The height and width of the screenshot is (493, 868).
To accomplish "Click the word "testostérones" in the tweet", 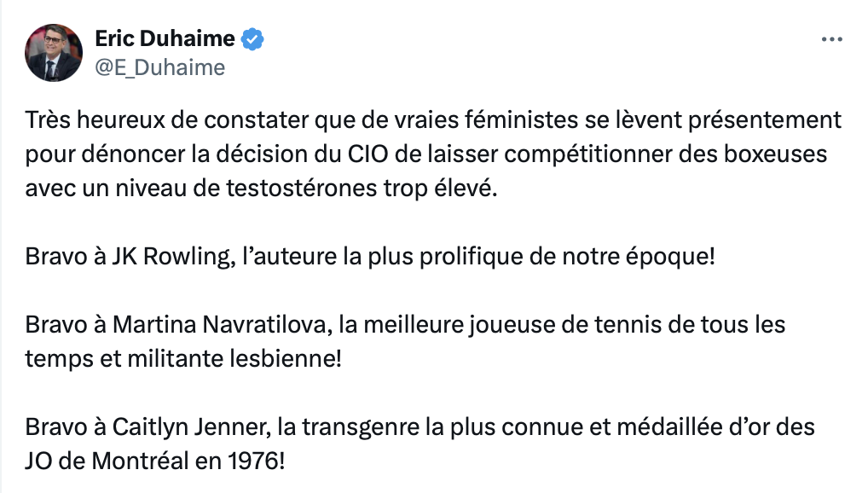I will point(302,188).
